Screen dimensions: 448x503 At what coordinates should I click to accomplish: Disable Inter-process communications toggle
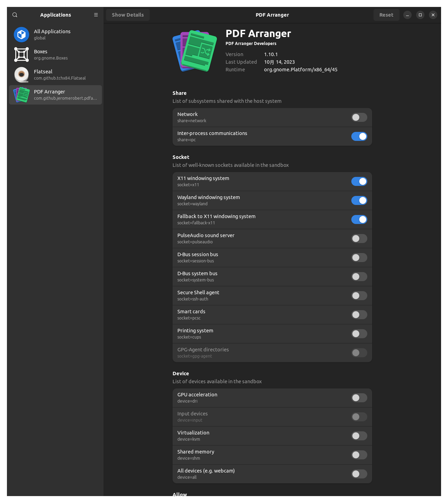(x=359, y=136)
